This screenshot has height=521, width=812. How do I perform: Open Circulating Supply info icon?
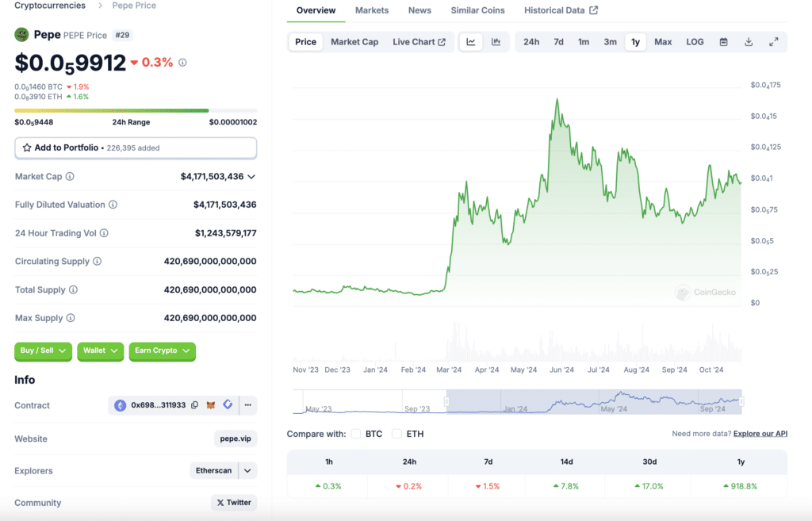tap(98, 261)
